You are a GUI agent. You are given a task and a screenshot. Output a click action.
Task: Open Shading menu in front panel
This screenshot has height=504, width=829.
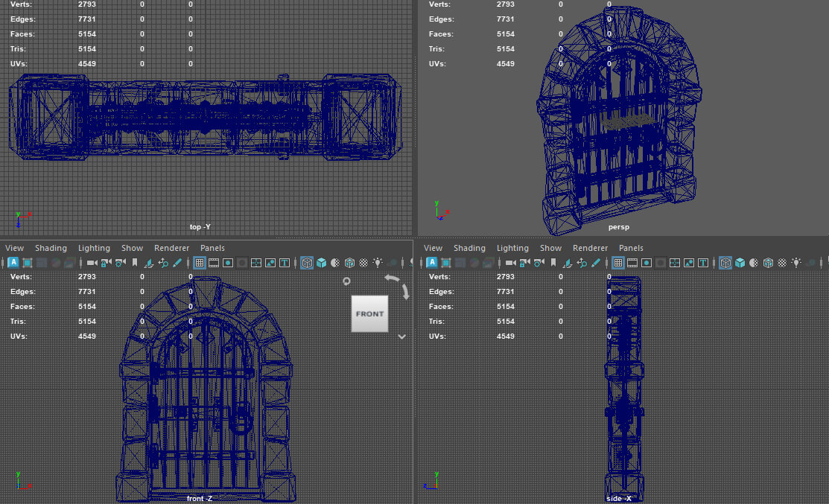tap(51, 248)
